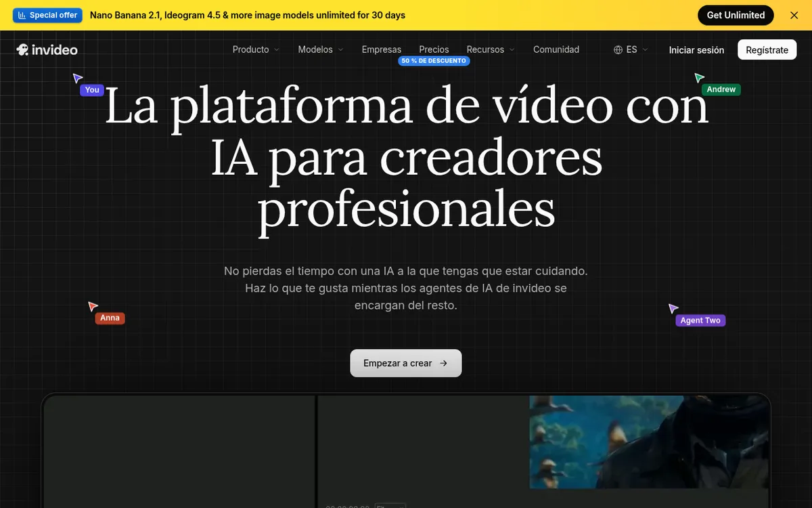Click the Get Unlimited button
This screenshot has height=508, width=812.
point(736,15)
